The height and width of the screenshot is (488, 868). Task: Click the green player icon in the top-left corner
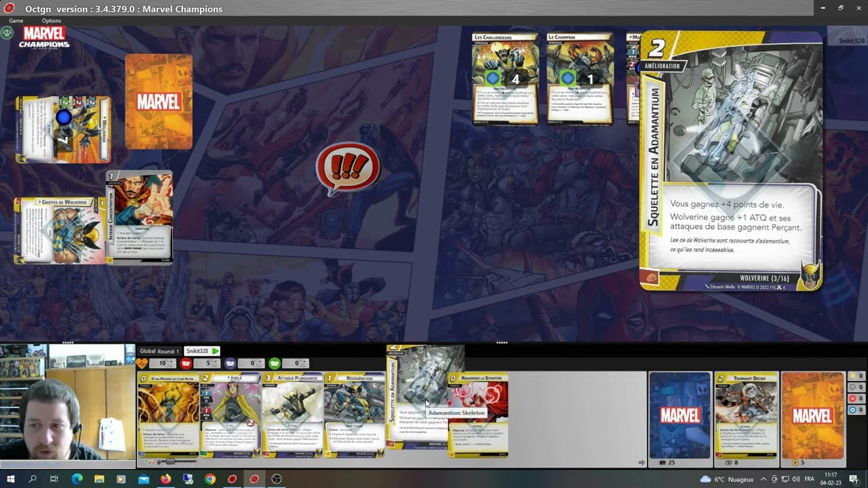(7, 32)
